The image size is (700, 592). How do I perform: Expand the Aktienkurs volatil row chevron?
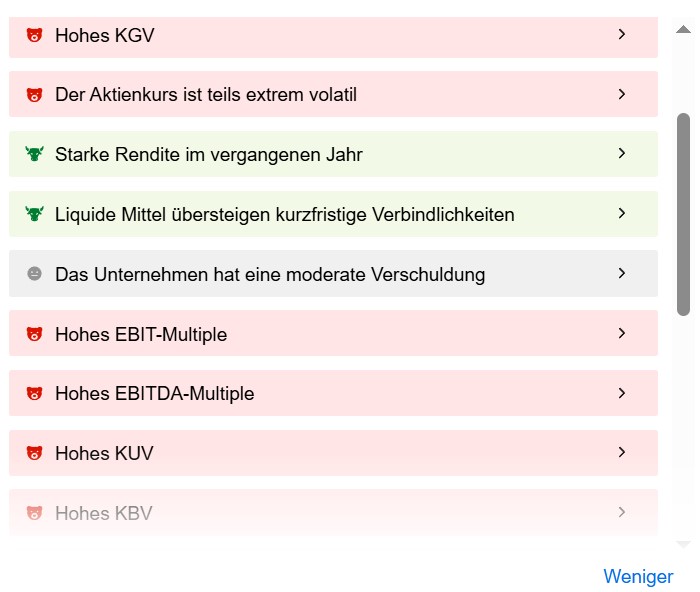(621, 94)
